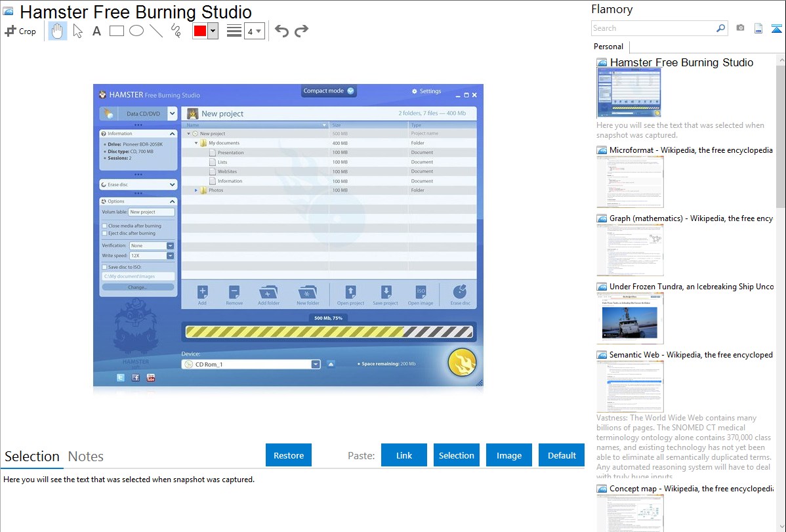Choose the text annotation tool
Screen dimensions: 786x532
point(96,31)
